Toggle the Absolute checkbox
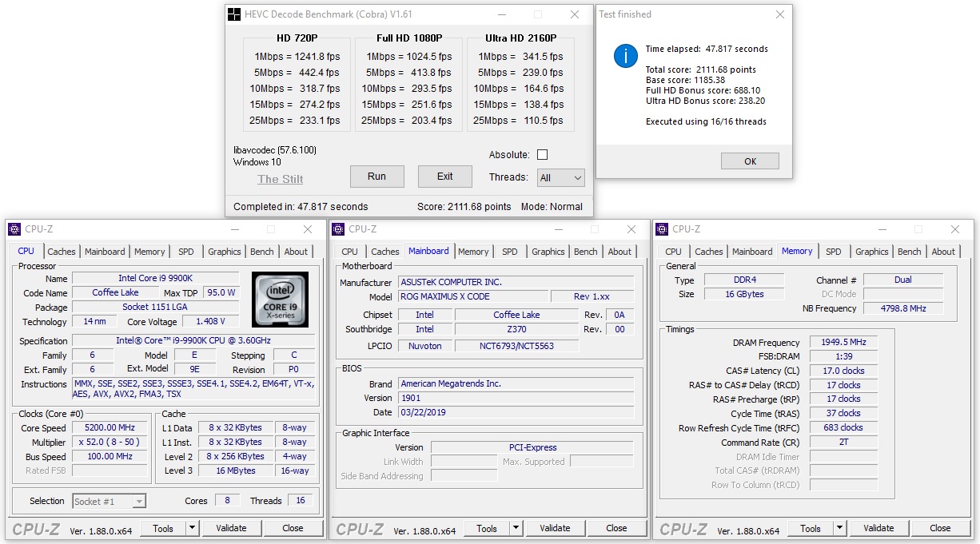 542,155
